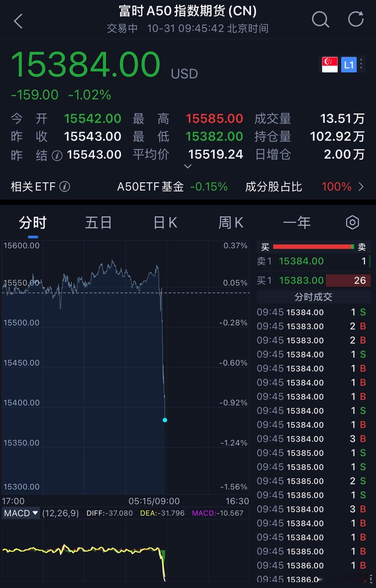The height and width of the screenshot is (588, 376).
Task: Tap the 15385.00 trade with volume 2 S
Action: click(x=312, y=481)
